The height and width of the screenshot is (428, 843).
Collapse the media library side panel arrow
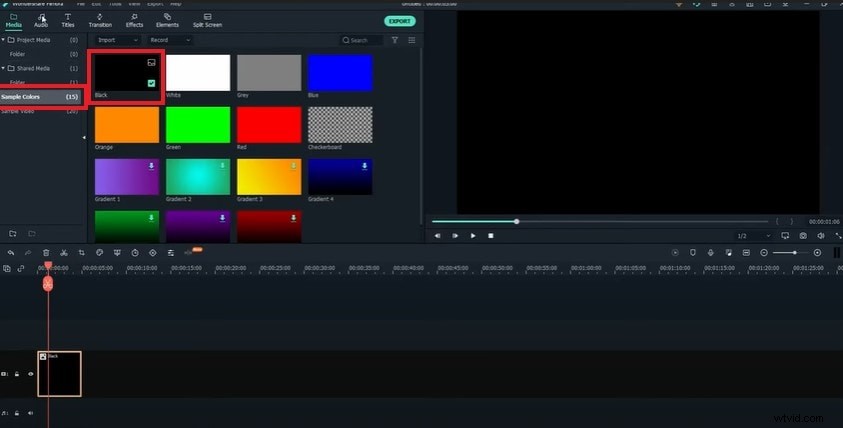click(84, 138)
